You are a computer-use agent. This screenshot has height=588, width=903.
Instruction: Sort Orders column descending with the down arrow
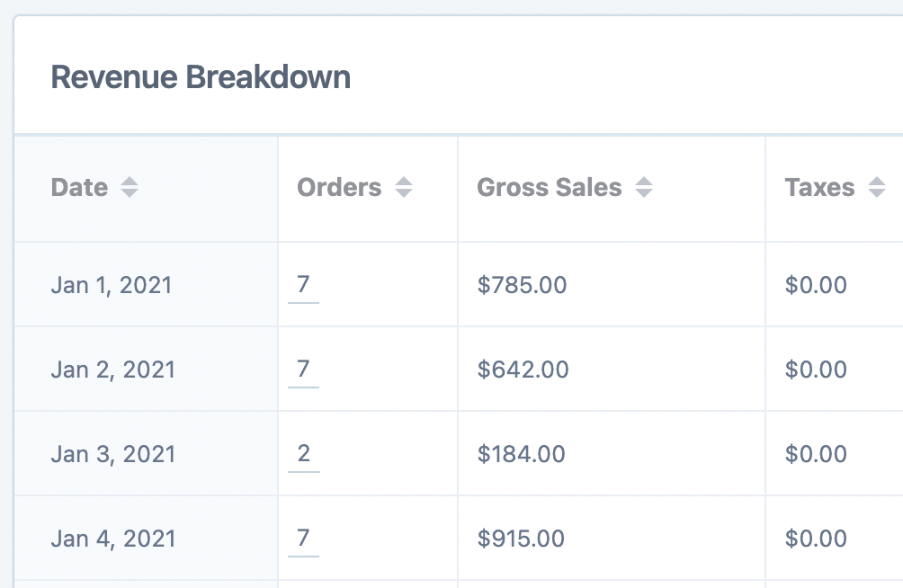click(405, 194)
